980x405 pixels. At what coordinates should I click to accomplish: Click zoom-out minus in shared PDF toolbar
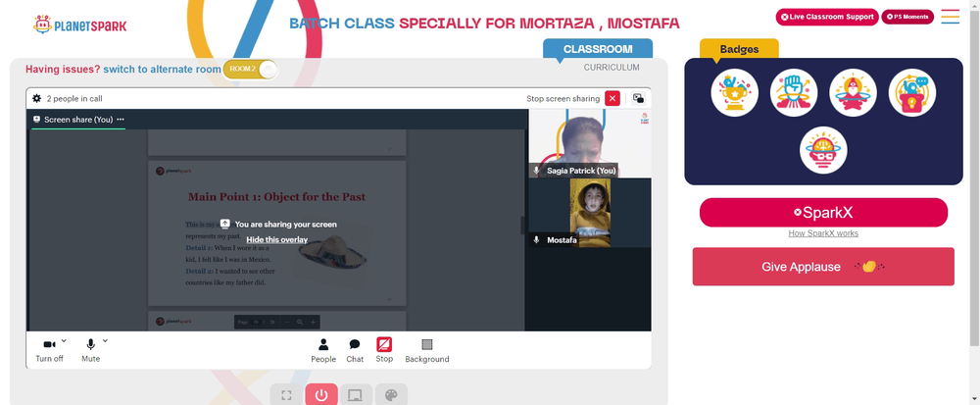287,322
